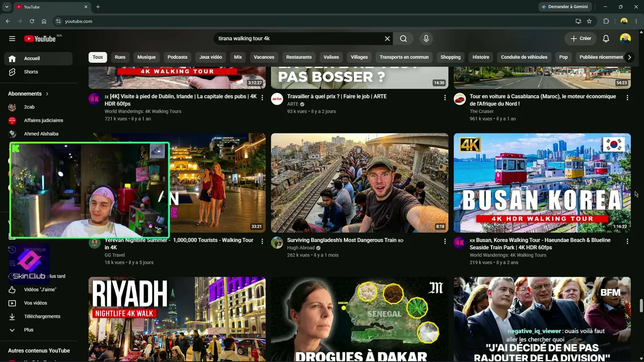Screen dimensions: 644x362
Task: Open the browser extensions puzzle icon
Action: pyautogui.click(x=606, y=21)
